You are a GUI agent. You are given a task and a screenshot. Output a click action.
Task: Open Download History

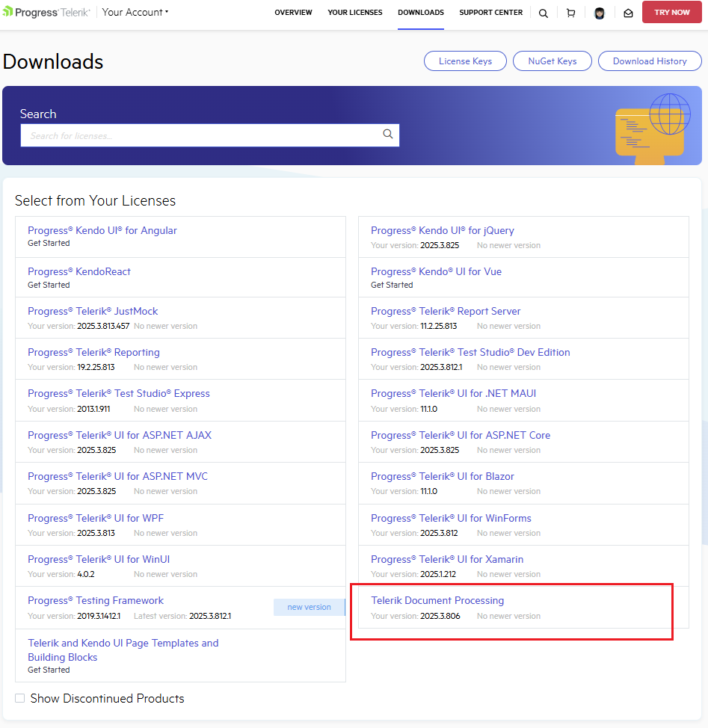[x=650, y=61]
